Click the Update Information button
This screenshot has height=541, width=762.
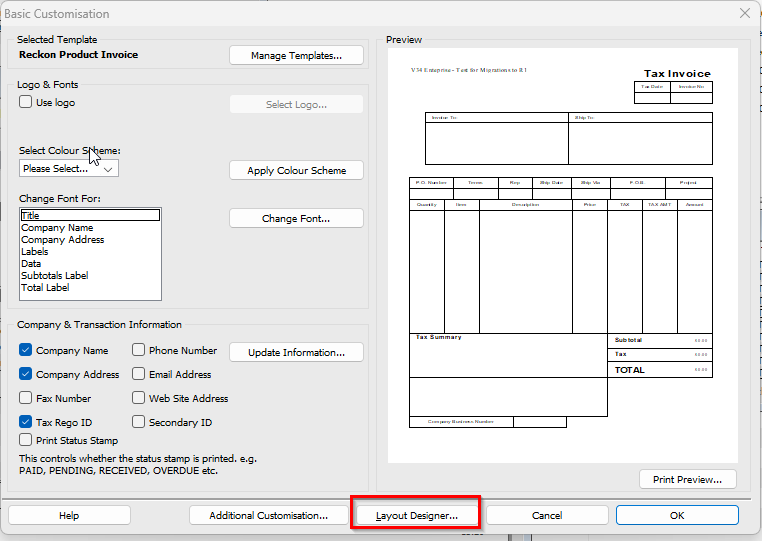pyautogui.click(x=296, y=352)
